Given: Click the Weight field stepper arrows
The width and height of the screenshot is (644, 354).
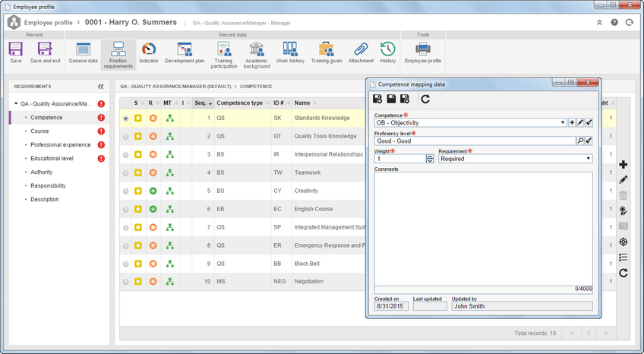Looking at the screenshot, I should pos(430,159).
